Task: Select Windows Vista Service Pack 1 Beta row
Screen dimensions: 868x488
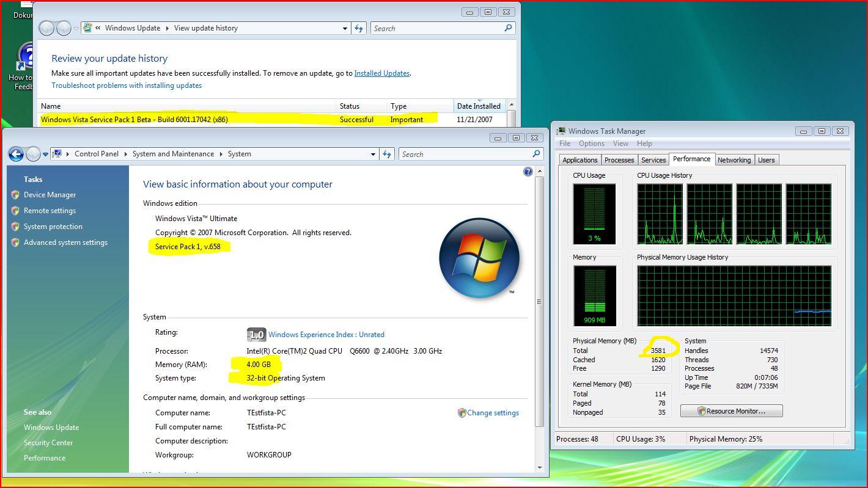Action: (x=272, y=120)
